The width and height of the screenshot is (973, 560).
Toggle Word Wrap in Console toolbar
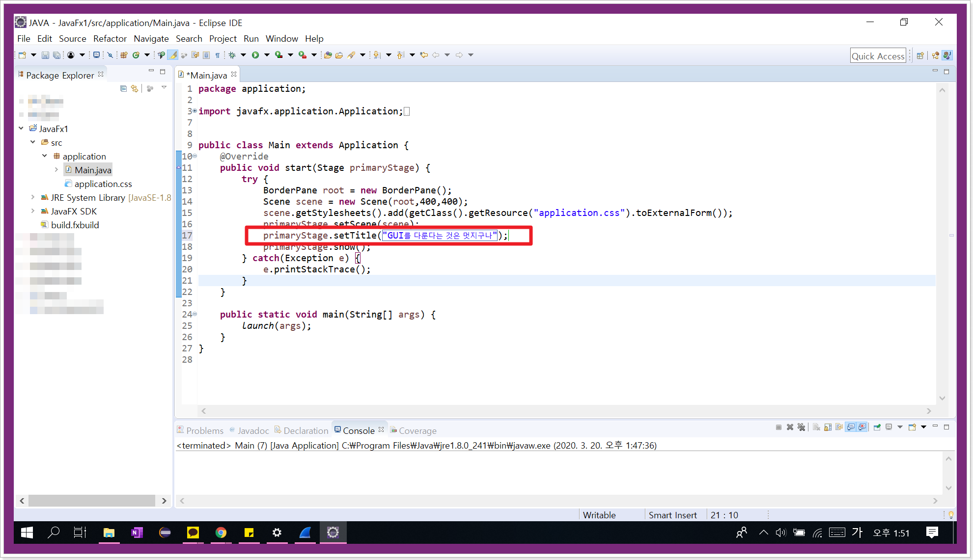[x=839, y=427]
